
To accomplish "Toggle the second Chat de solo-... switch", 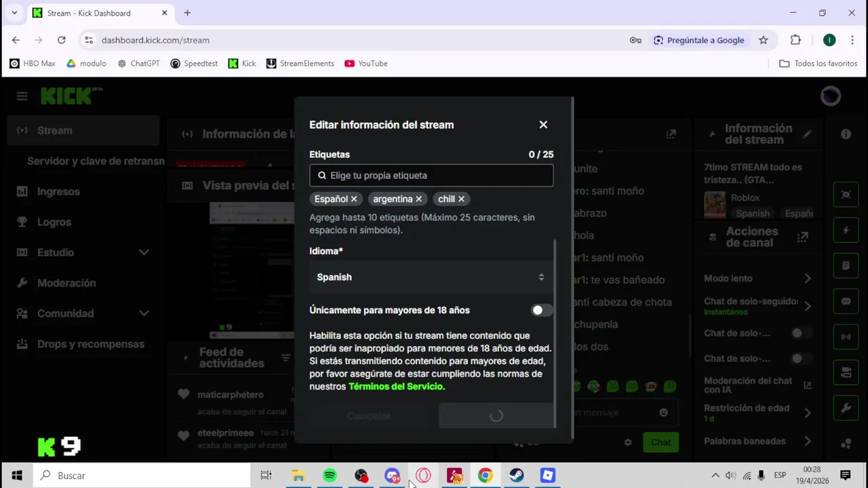I will (x=801, y=359).
